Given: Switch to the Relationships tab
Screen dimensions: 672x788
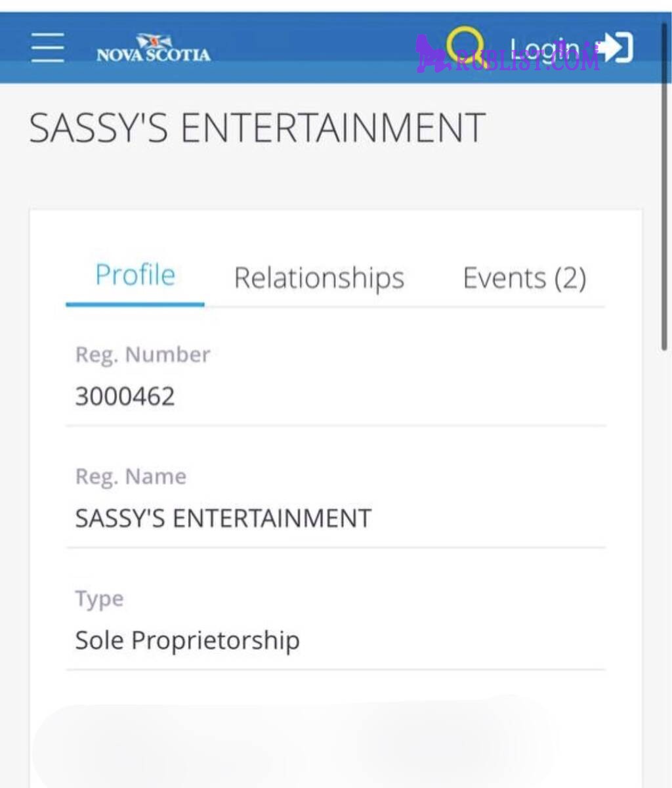Looking at the screenshot, I should (319, 278).
